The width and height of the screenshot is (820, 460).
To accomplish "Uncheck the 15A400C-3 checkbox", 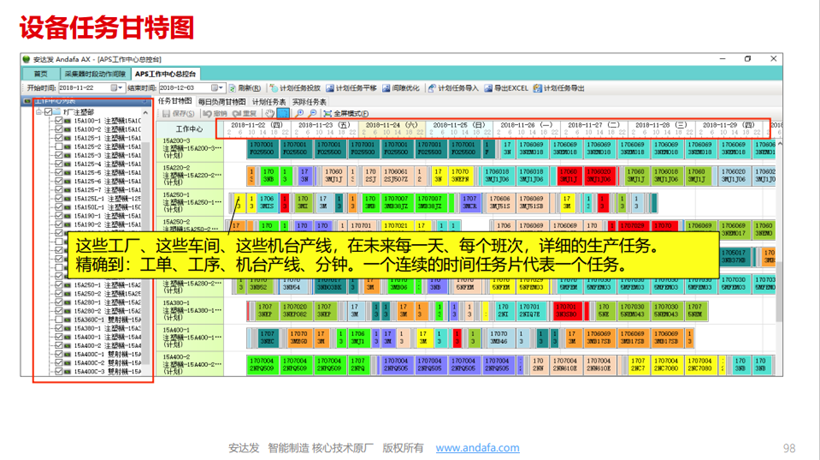I will (59, 372).
